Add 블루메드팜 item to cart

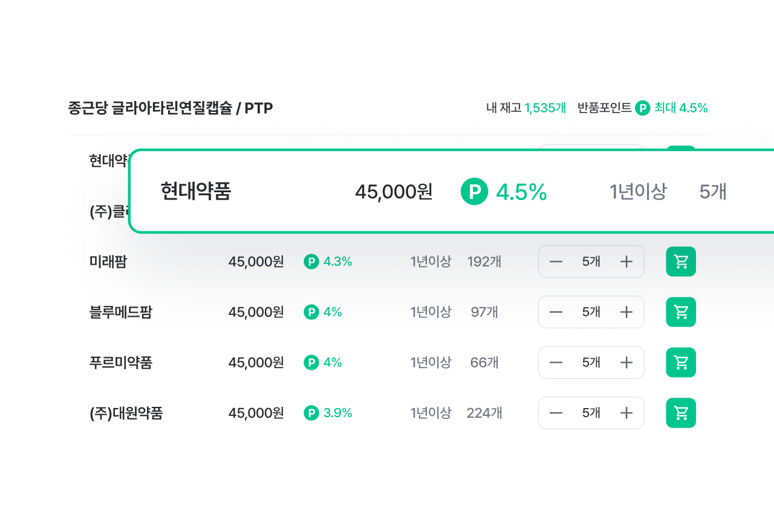click(681, 312)
